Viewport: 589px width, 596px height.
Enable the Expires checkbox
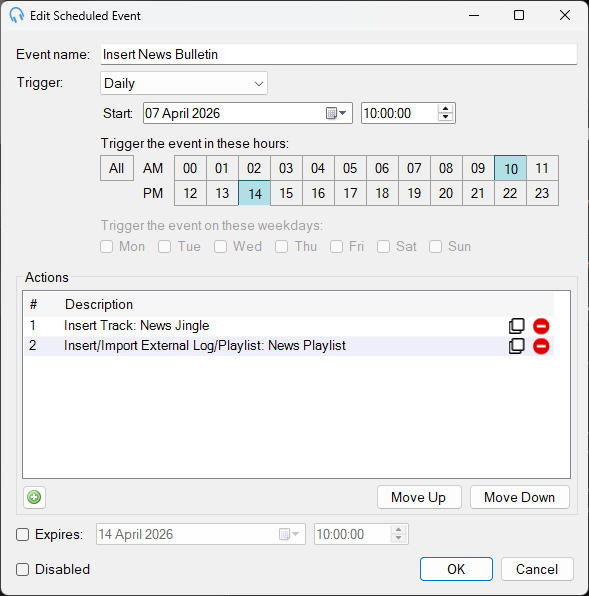click(22, 534)
